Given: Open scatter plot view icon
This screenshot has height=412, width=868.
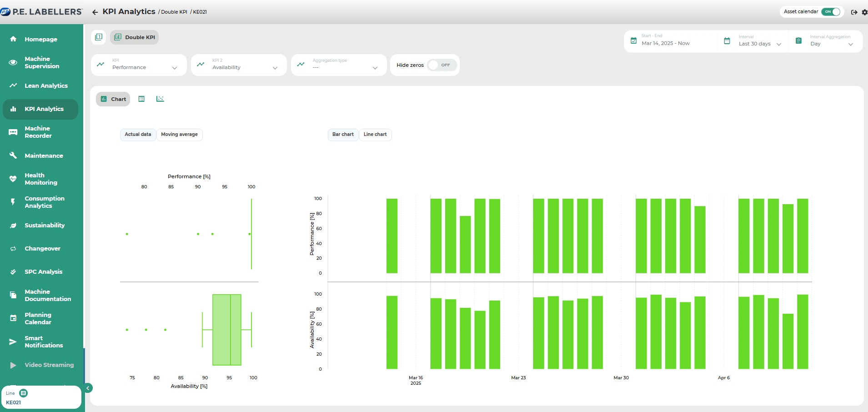Looking at the screenshot, I should click(x=160, y=99).
